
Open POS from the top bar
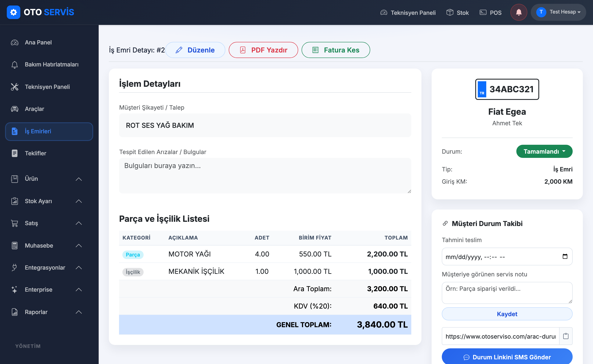point(490,12)
